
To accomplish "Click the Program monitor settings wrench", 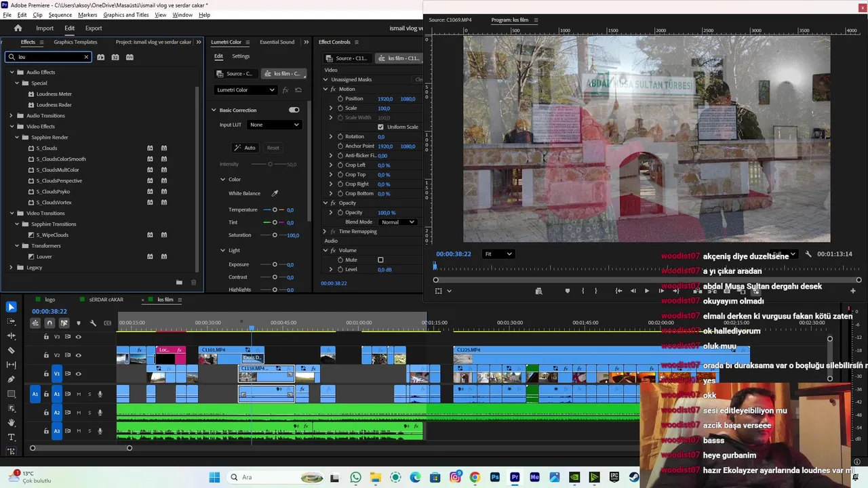I will 808,254.
